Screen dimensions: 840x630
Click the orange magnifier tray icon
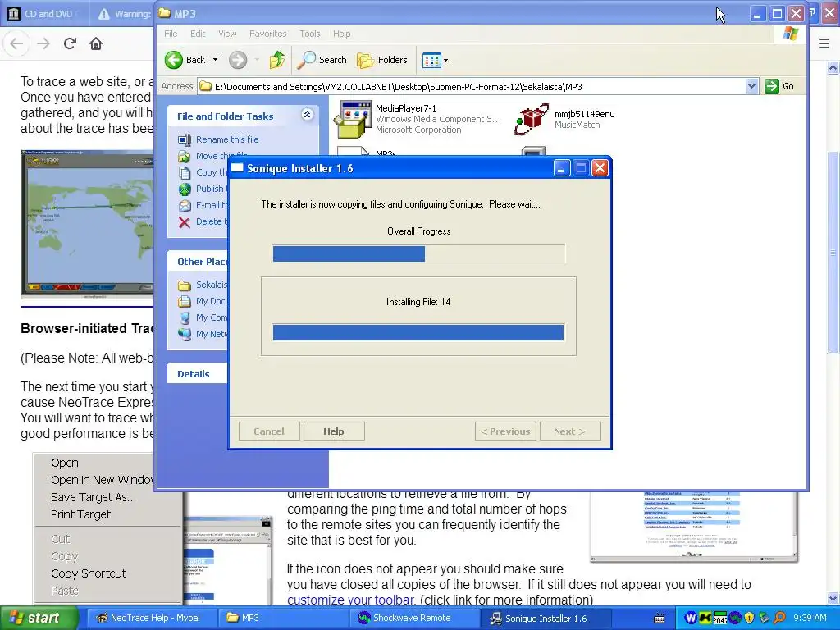[779, 619]
